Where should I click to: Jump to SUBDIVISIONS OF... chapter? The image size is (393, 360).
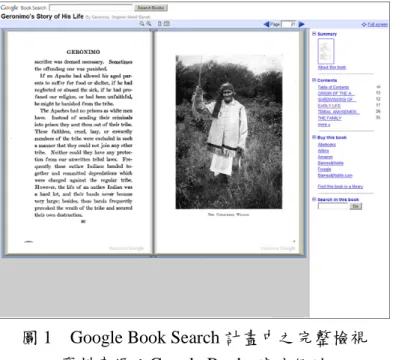tap(337, 99)
